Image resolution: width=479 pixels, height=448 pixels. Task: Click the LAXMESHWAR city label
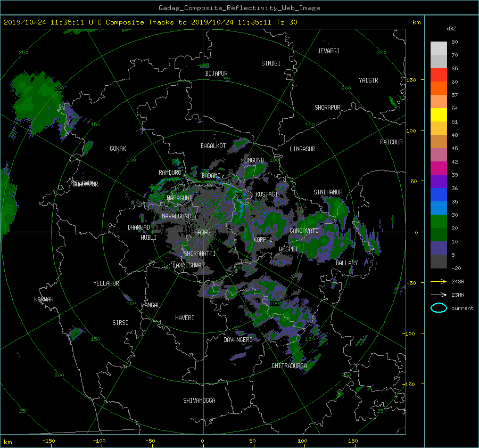(188, 265)
